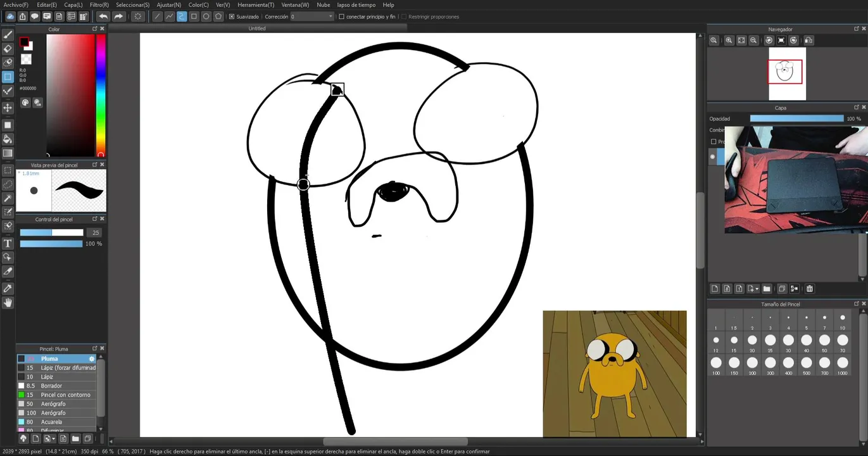Toggle the layer visibility dot in Capa panel

tap(712, 156)
